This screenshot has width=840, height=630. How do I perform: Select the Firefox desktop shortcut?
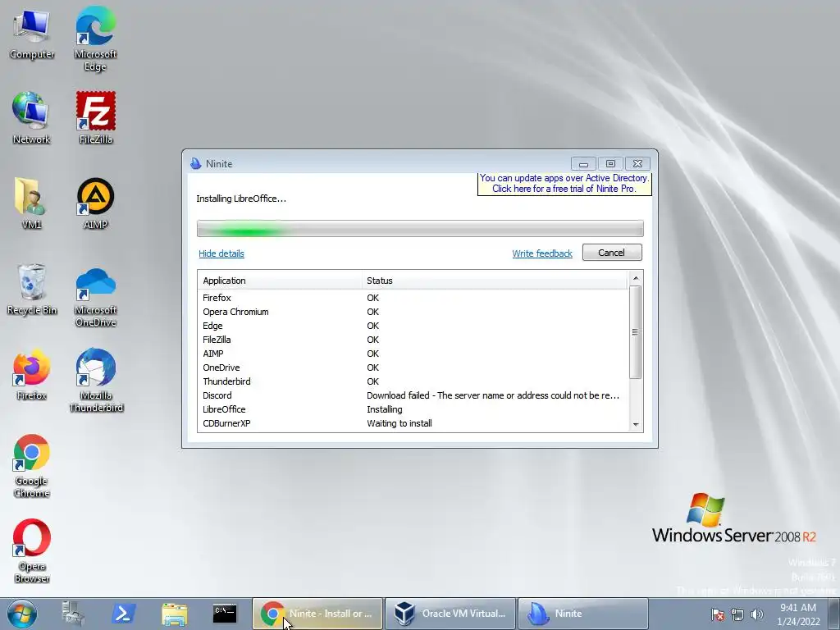click(x=32, y=374)
